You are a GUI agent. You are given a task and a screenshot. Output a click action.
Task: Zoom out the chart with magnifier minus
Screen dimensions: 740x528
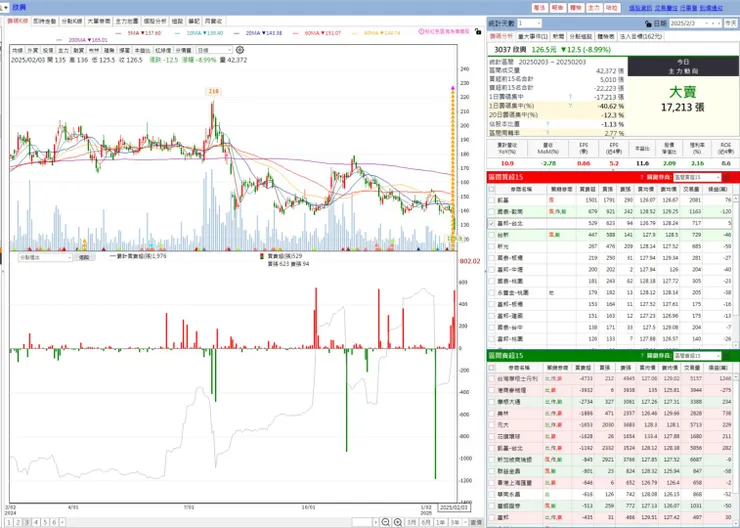(386, 522)
